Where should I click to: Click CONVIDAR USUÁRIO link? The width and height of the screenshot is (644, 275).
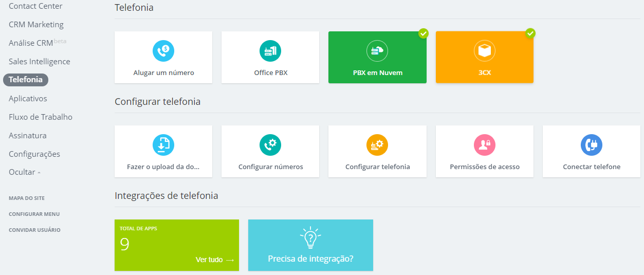[34, 230]
